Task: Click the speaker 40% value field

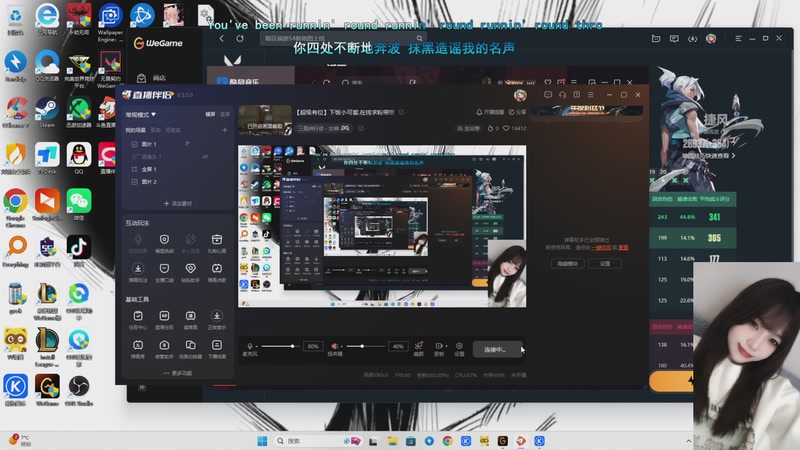Action: [398, 346]
